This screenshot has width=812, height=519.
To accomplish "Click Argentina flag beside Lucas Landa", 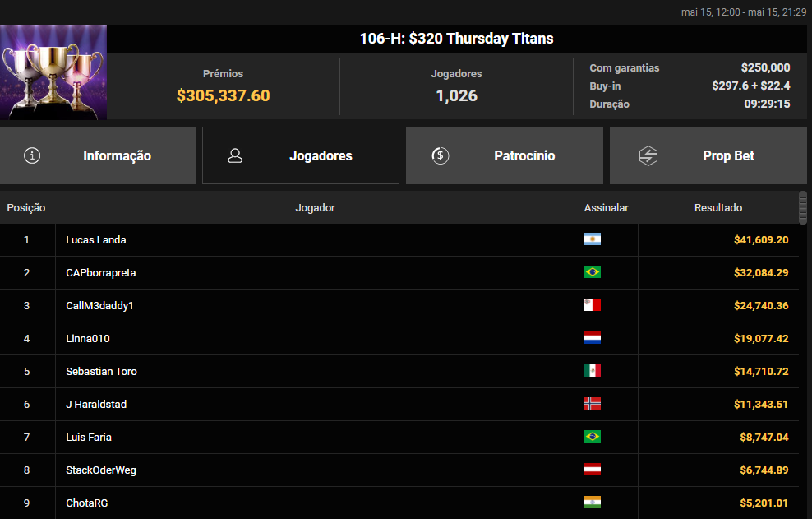I will coord(592,239).
